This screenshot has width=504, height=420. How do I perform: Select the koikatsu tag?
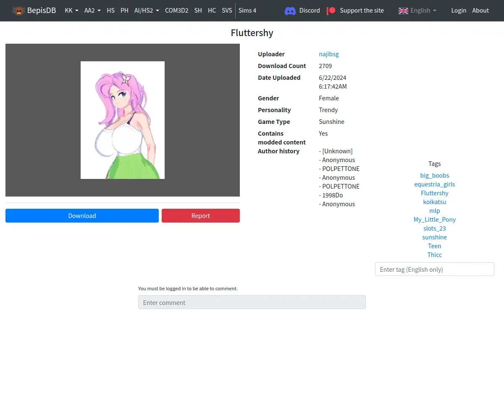(435, 202)
